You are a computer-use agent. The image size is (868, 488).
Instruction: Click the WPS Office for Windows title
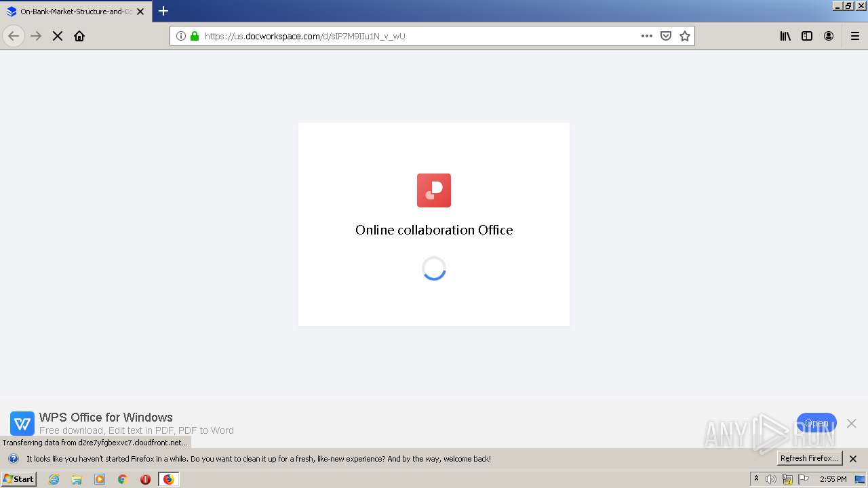106,418
